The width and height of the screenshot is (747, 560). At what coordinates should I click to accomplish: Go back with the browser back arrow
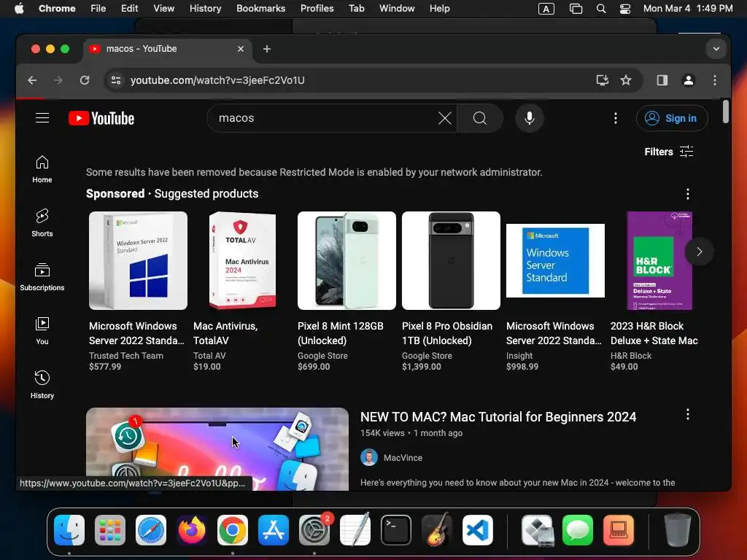pyautogui.click(x=32, y=80)
